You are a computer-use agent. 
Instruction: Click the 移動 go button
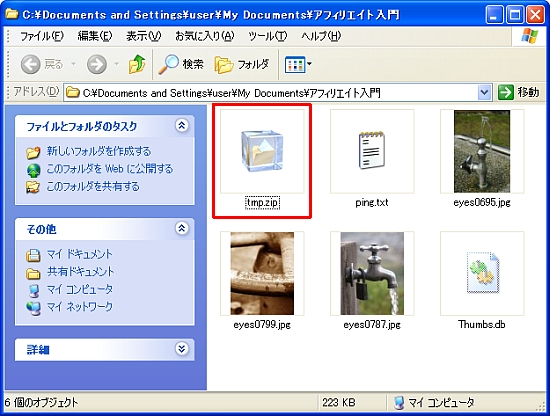click(x=519, y=93)
